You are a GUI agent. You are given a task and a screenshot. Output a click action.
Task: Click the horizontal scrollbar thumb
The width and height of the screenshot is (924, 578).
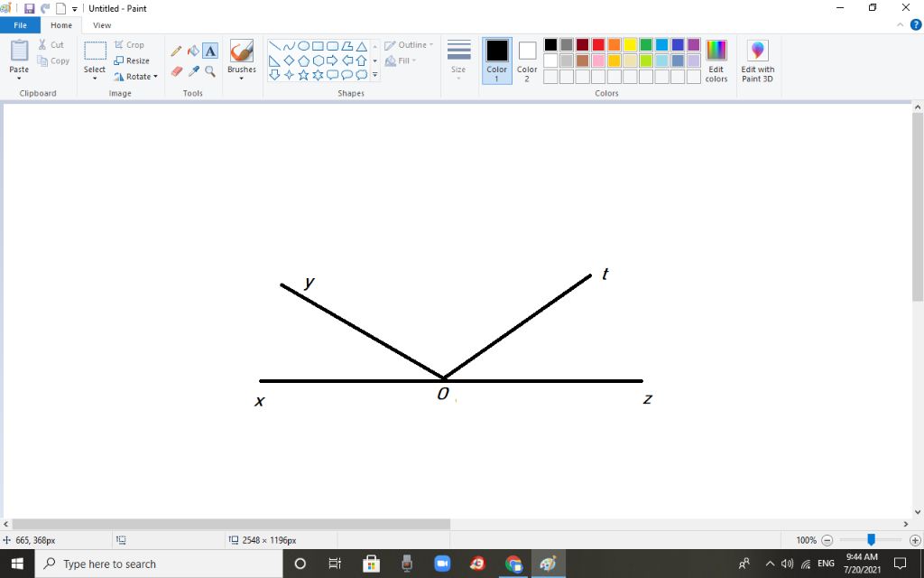coord(231,524)
